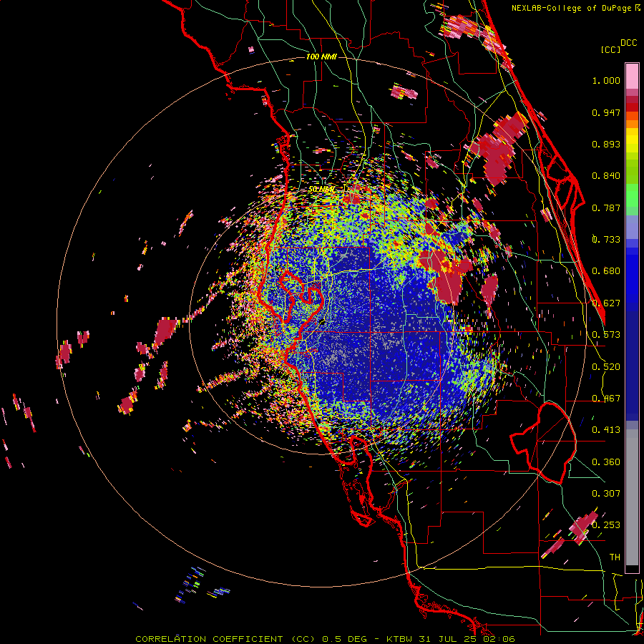Viewport: 644px width, 644px height.
Task: Click the [CC] legend unit label
Action: click(610, 49)
